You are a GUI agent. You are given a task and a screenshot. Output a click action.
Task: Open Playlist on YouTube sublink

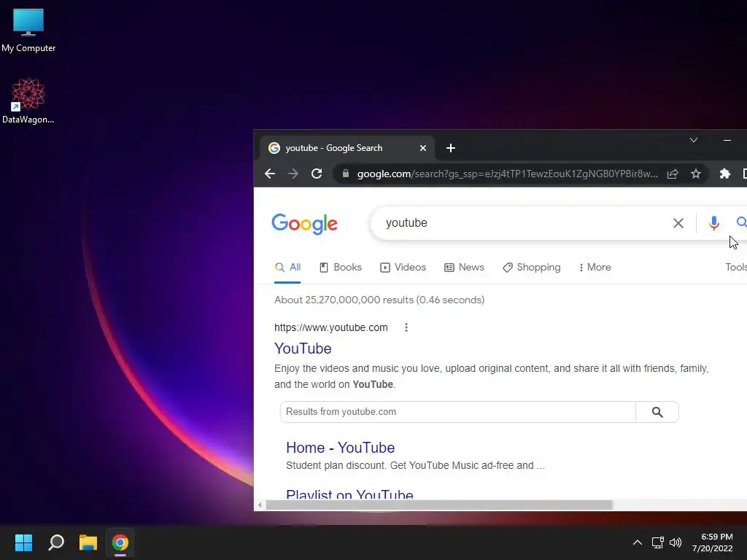[349, 494]
